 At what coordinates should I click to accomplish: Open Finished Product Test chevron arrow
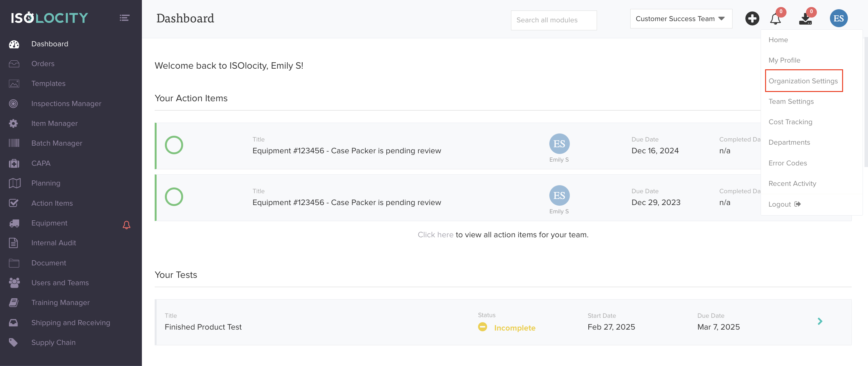click(x=819, y=322)
